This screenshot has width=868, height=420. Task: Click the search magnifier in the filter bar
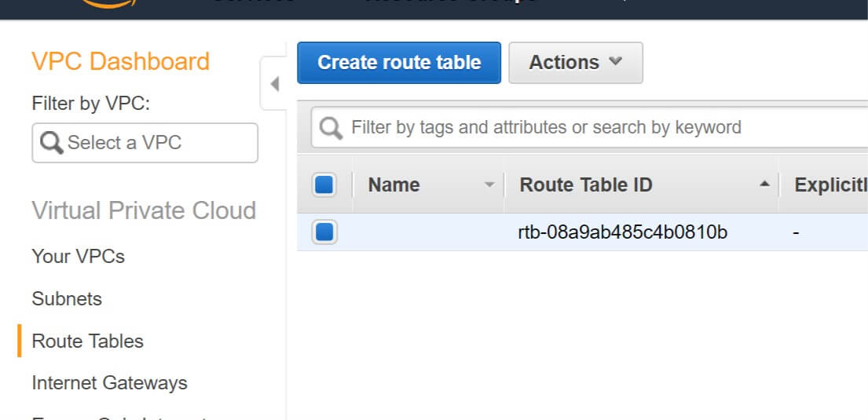pyautogui.click(x=331, y=128)
